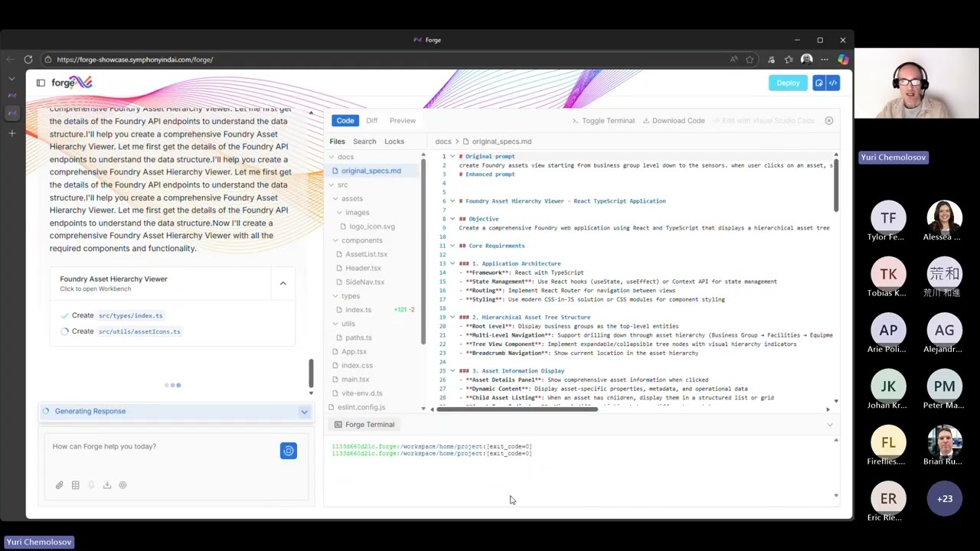The height and width of the screenshot is (551, 980).
Task: Select the active Forge vertical tab
Action: pos(11,113)
